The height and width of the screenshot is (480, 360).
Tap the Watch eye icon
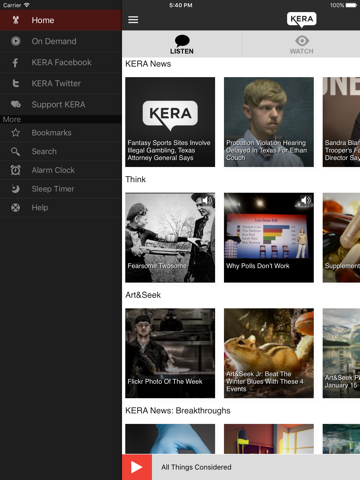click(302, 41)
